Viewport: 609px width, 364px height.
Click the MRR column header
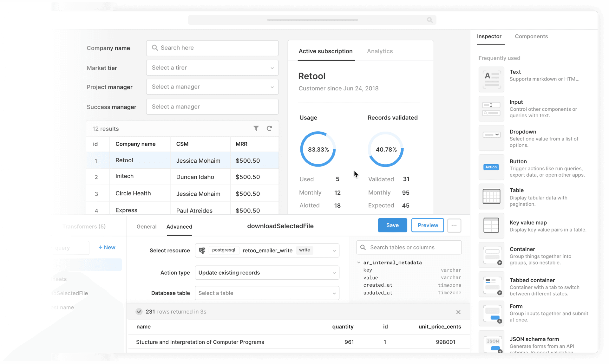tap(241, 144)
